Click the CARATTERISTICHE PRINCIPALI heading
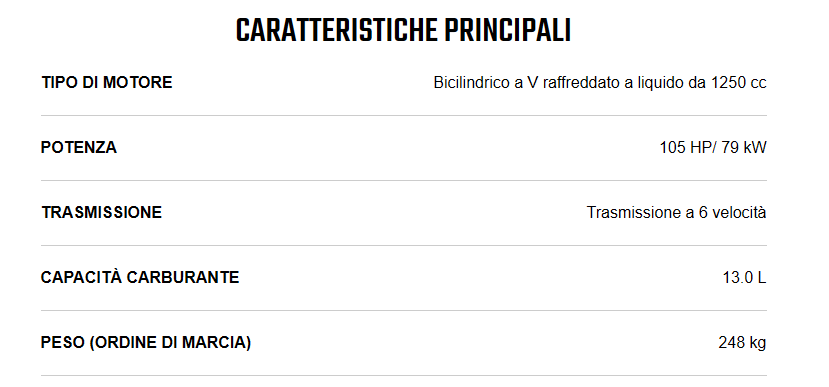This screenshot has width=829, height=387. [x=403, y=31]
